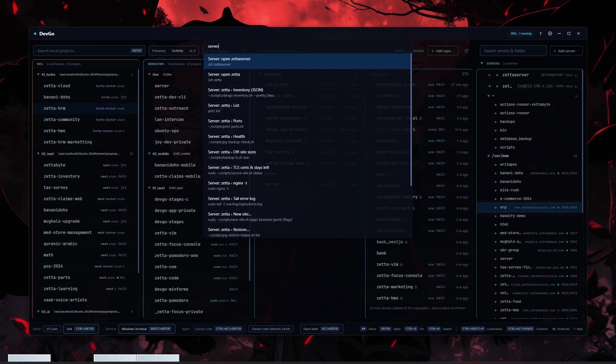
Task: Expand the scripts folder under home
Action: (496, 147)
